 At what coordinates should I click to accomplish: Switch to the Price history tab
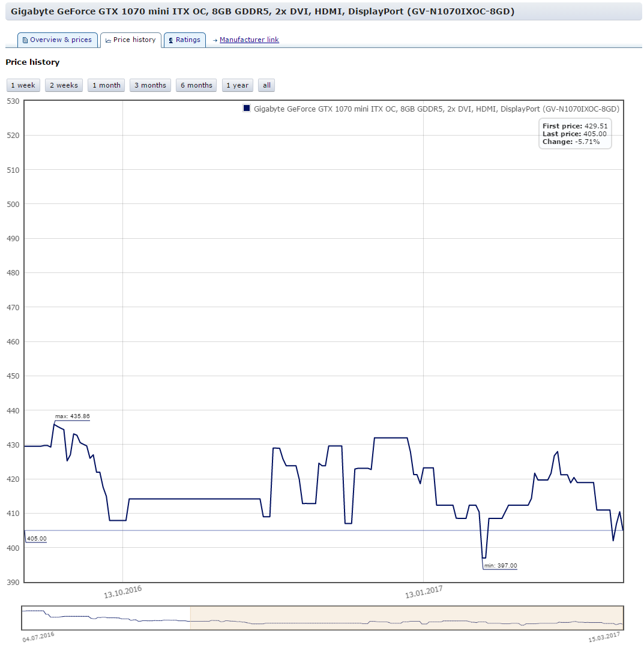pos(131,40)
